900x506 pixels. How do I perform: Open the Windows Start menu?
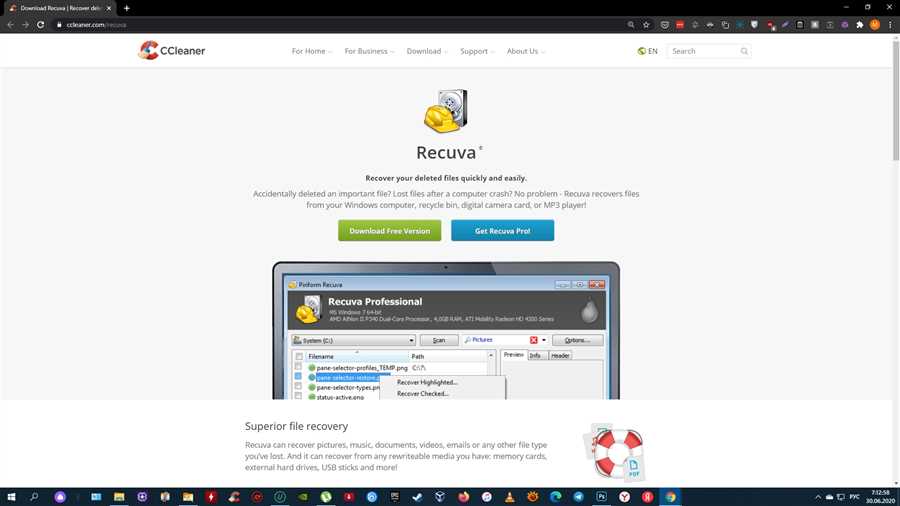coord(11,497)
